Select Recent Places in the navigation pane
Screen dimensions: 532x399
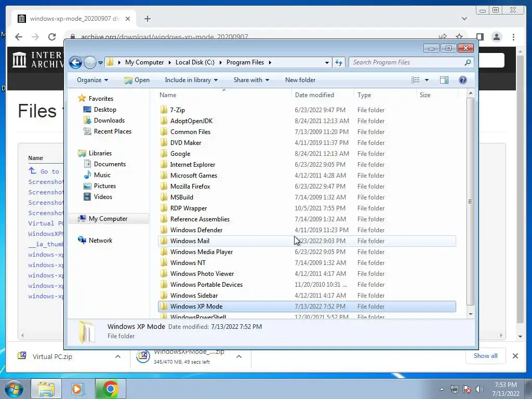tap(113, 131)
